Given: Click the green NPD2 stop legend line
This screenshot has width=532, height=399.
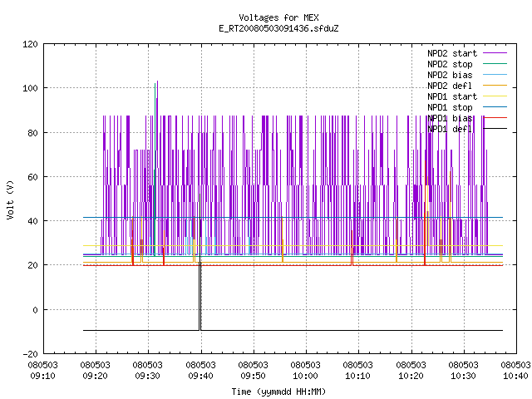Looking at the screenshot, I should click(x=495, y=63).
